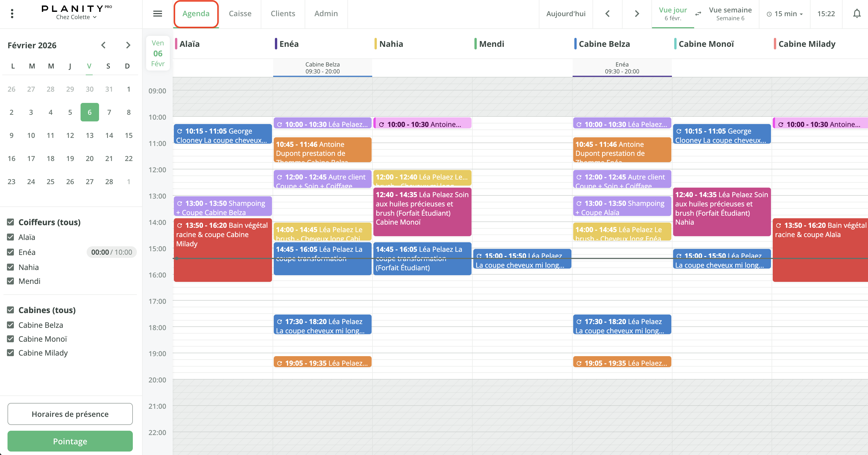Image resolution: width=868 pixels, height=455 pixels.
Task: Expand the Chez Colette salon selector
Action: pyautogui.click(x=77, y=17)
